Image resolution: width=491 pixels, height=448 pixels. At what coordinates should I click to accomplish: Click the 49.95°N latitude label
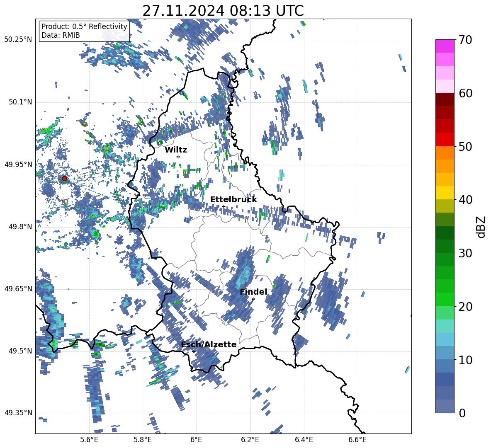pyautogui.click(x=18, y=164)
